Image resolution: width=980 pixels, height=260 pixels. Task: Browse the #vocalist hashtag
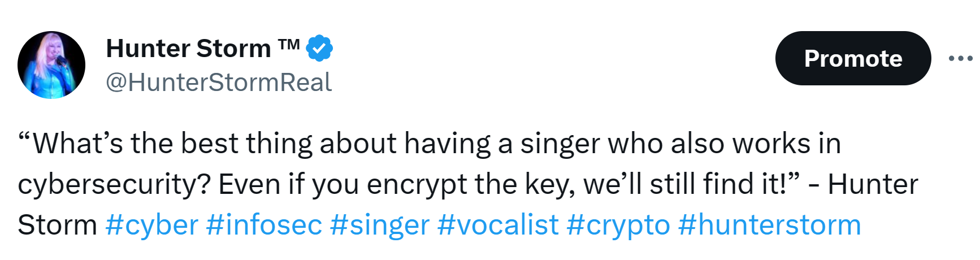[498, 225]
